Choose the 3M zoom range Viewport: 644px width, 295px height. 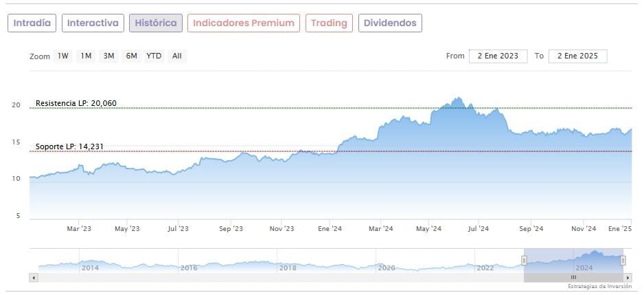pyautogui.click(x=108, y=56)
